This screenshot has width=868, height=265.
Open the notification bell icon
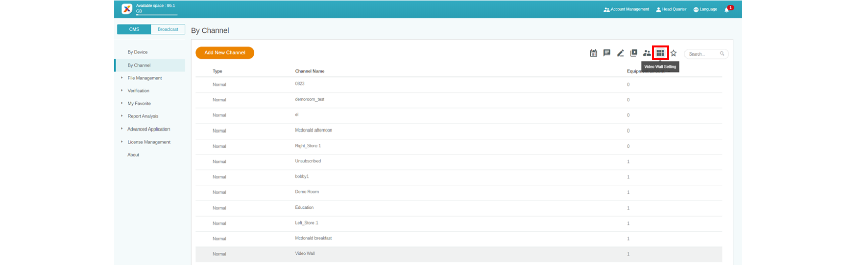coord(727,10)
